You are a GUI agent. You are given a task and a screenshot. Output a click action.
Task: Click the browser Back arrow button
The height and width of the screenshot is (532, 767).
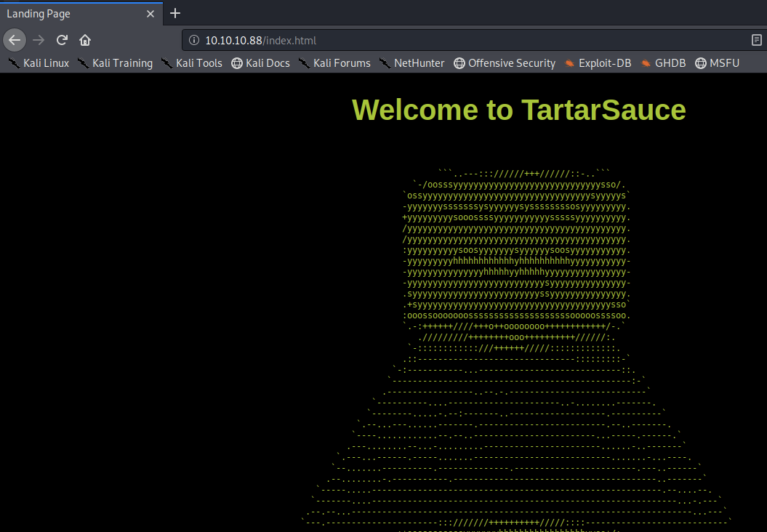[x=15, y=40]
